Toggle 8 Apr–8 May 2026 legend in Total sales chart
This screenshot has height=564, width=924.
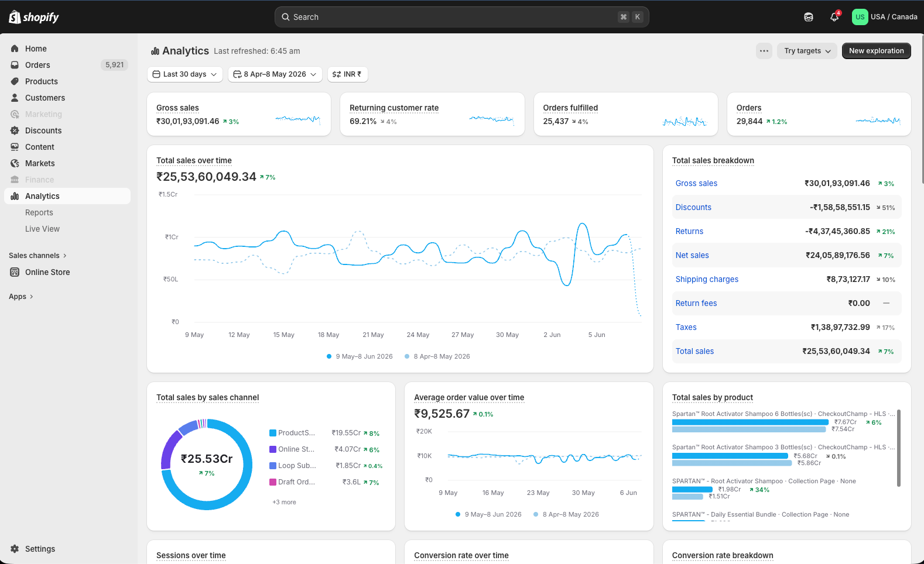pyautogui.click(x=437, y=356)
